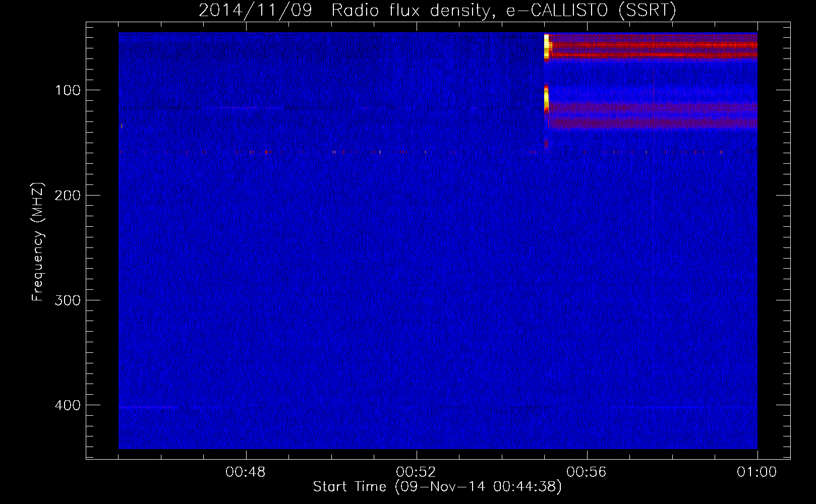The height and width of the screenshot is (504, 816).
Task: Click the bright yellow burst onset near 00:55
Action: pyautogui.click(x=546, y=47)
